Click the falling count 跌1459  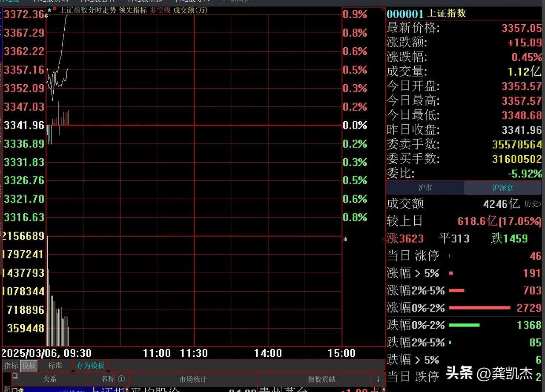click(x=509, y=238)
